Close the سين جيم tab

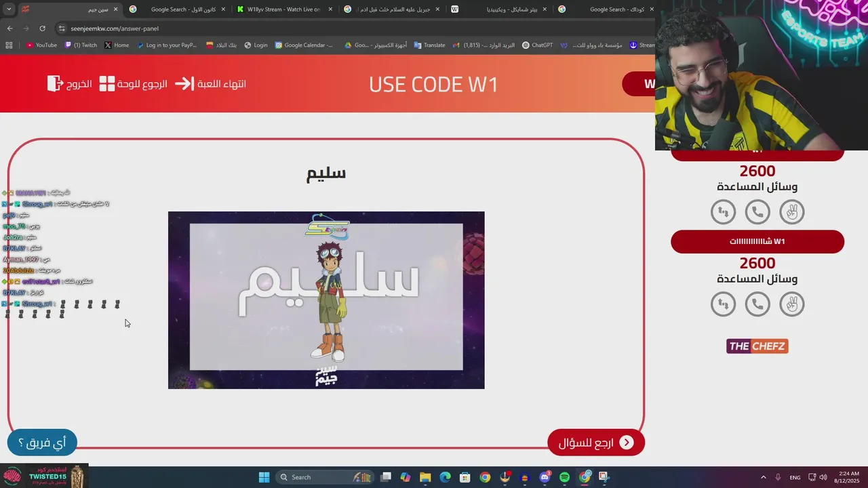tap(115, 9)
